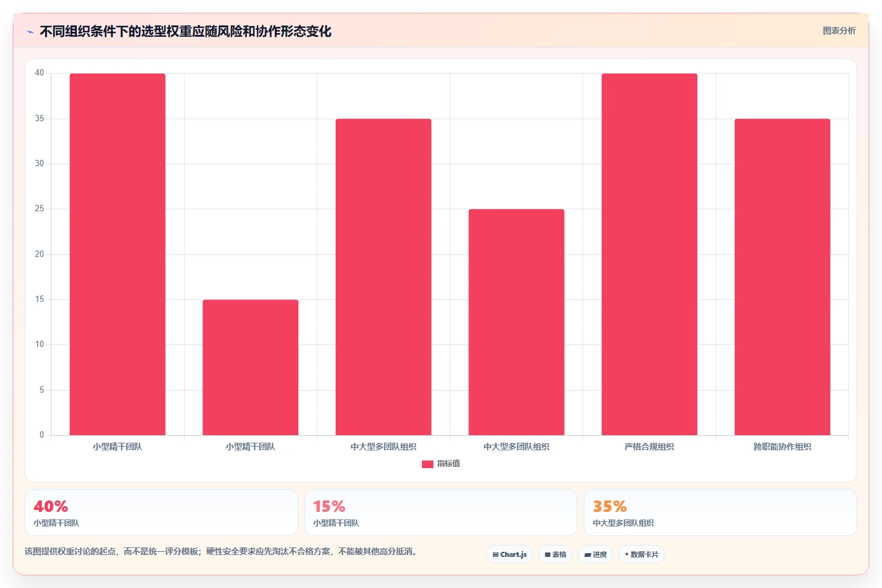Viewport: 882px width, 588px height.
Task: Click the 40% data card
Action: click(x=161, y=513)
